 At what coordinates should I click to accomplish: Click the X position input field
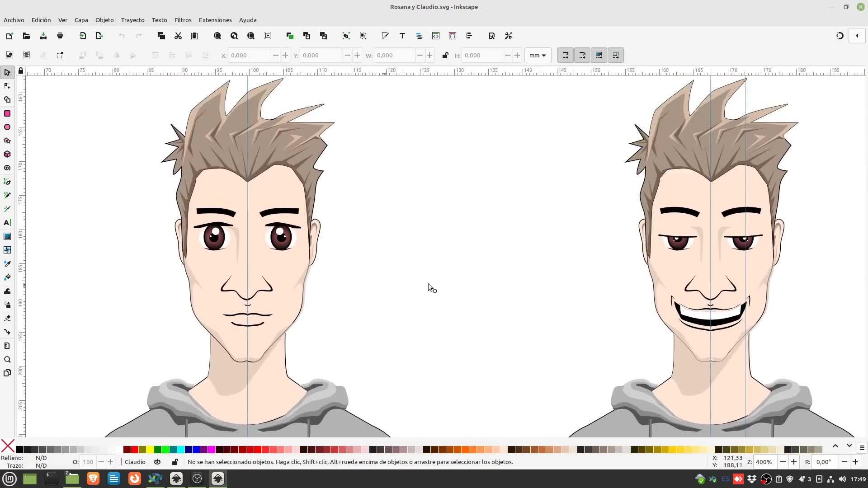(250, 55)
